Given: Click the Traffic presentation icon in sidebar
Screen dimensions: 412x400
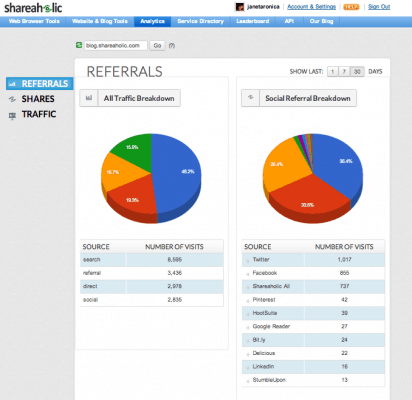Looking at the screenshot, I should (12, 116).
